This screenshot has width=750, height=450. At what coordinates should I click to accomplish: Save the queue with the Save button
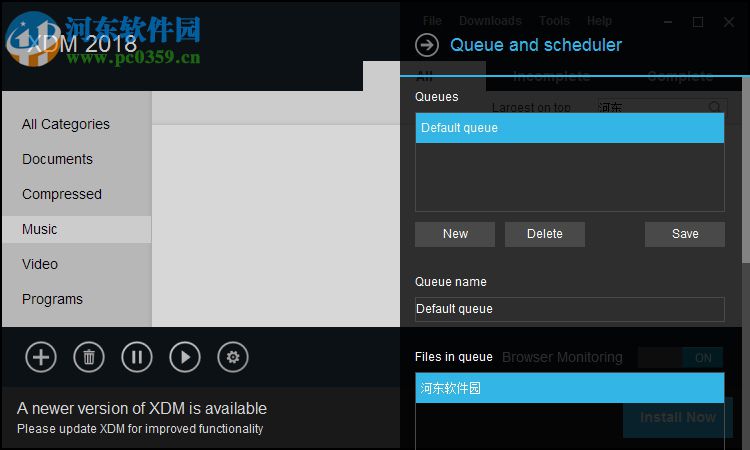click(x=685, y=234)
